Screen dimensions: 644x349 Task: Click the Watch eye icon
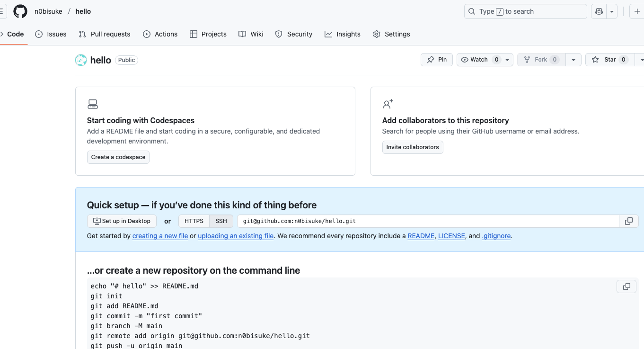click(465, 60)
